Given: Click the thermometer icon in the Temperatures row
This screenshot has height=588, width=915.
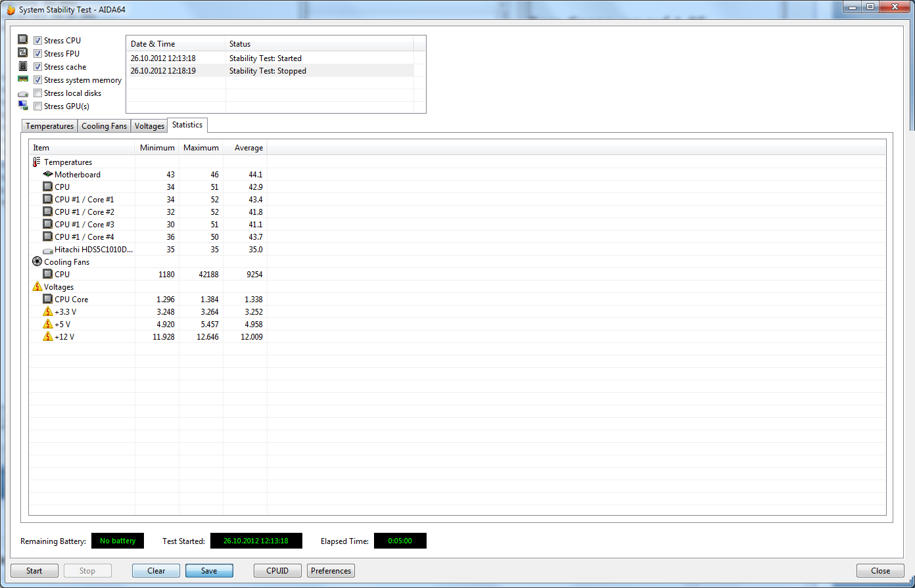Looking at the screenshot, I should point(37,162).
